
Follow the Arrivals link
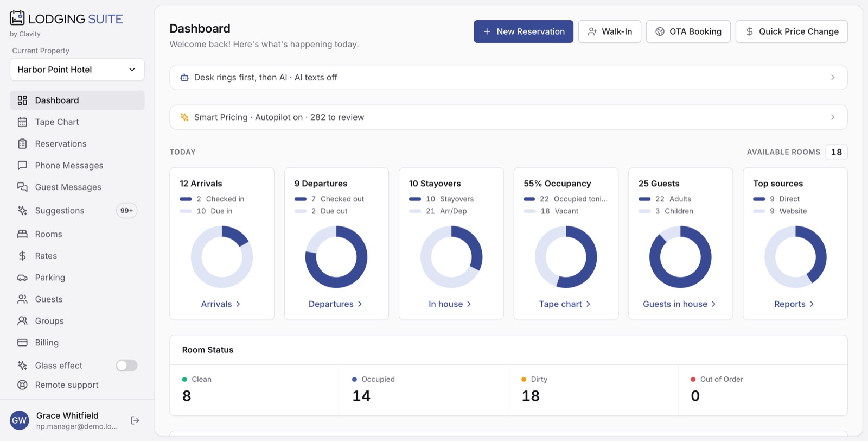pos(221,304)
